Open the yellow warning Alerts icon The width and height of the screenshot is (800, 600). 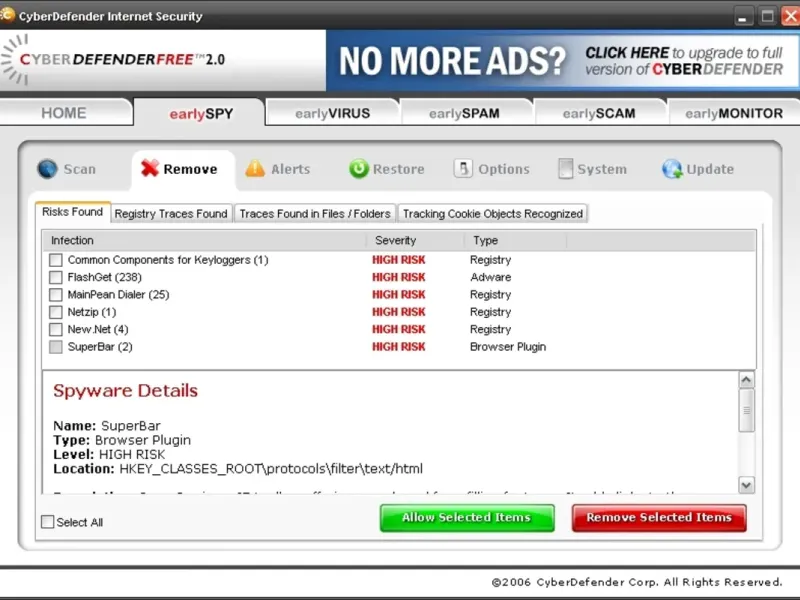point(255,168)
